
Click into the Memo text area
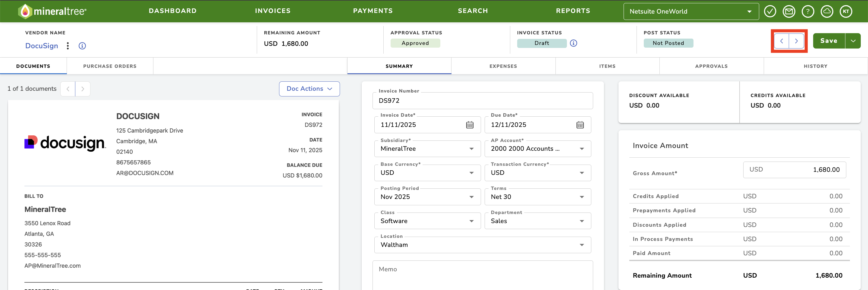click(483, 275)
